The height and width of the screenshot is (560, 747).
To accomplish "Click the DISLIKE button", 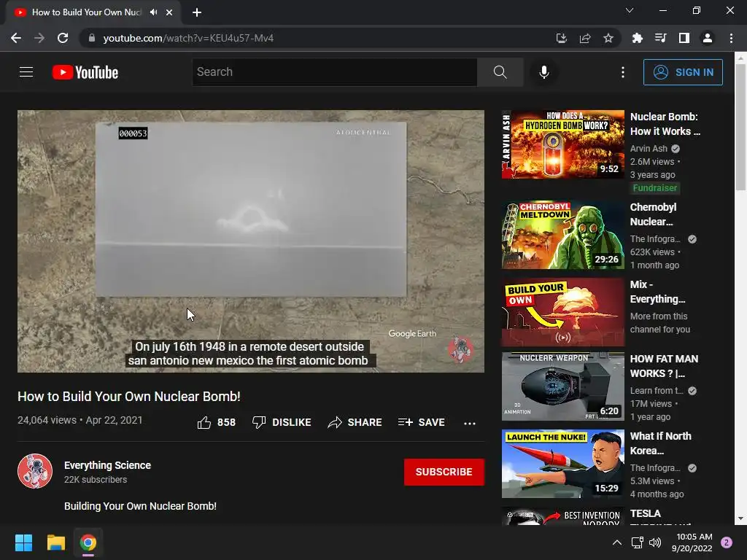I will click(x=282, y=422).
